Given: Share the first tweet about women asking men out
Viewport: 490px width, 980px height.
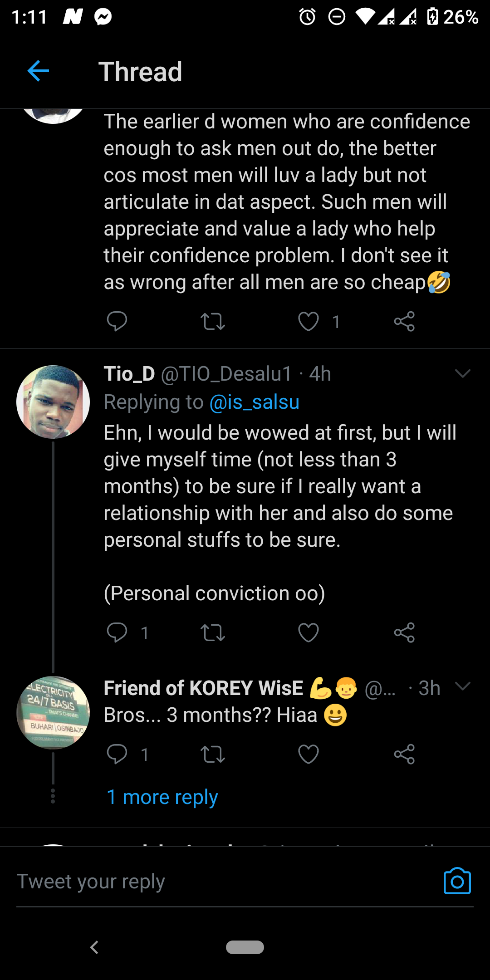Looking at the screenshot, I should pyautogui.click(x=404, y=322).
